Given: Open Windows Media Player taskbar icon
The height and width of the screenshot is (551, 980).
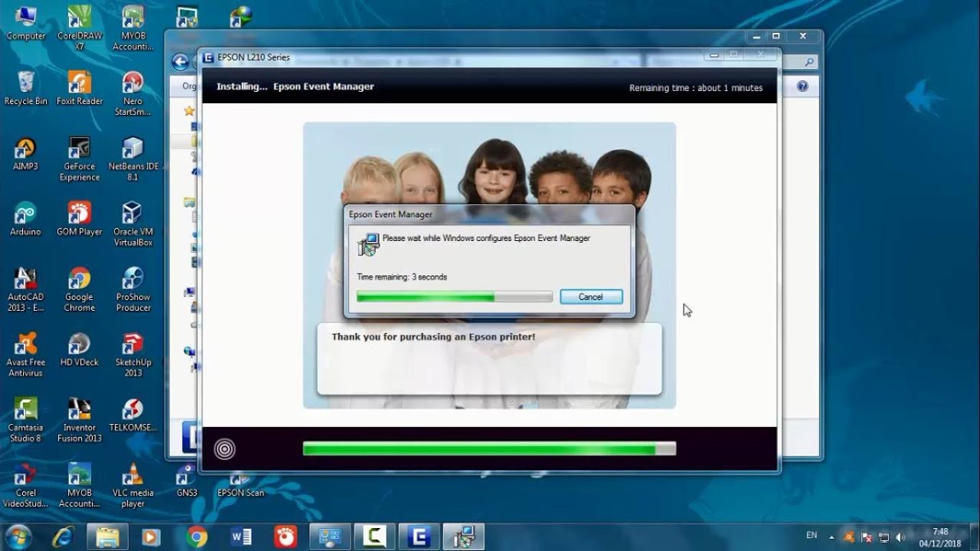Looking at the screenshot, I should (152, 536).
